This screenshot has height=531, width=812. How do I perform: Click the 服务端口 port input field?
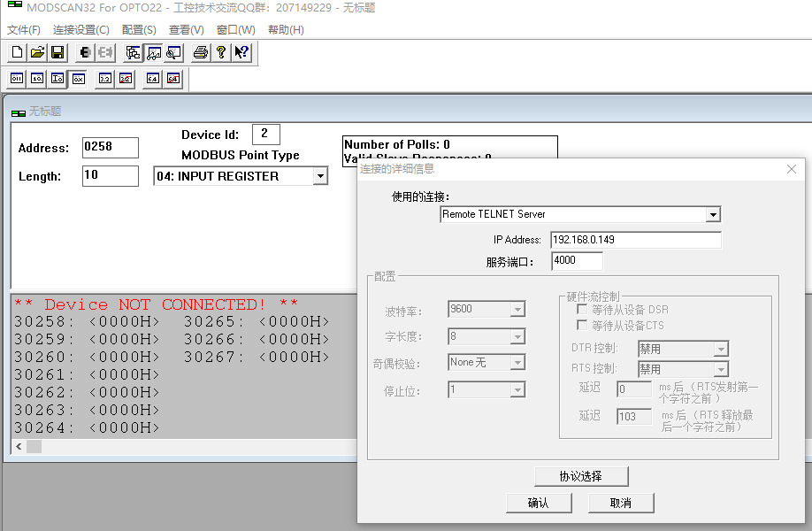coord(577,261)
